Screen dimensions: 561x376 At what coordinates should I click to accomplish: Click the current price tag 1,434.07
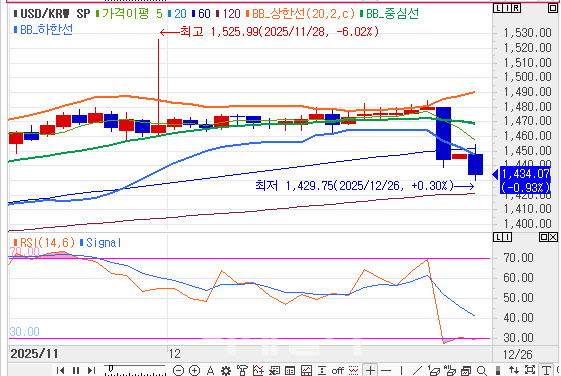525,180
